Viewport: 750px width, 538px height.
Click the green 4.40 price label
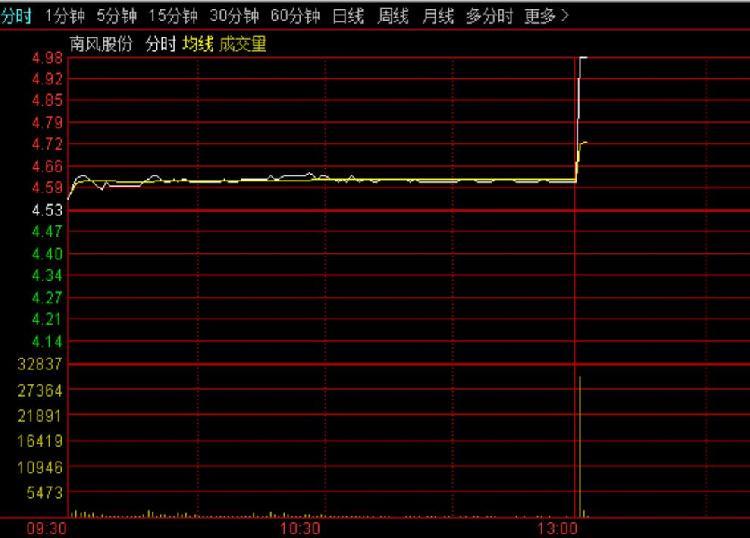(x=47, y=253)
